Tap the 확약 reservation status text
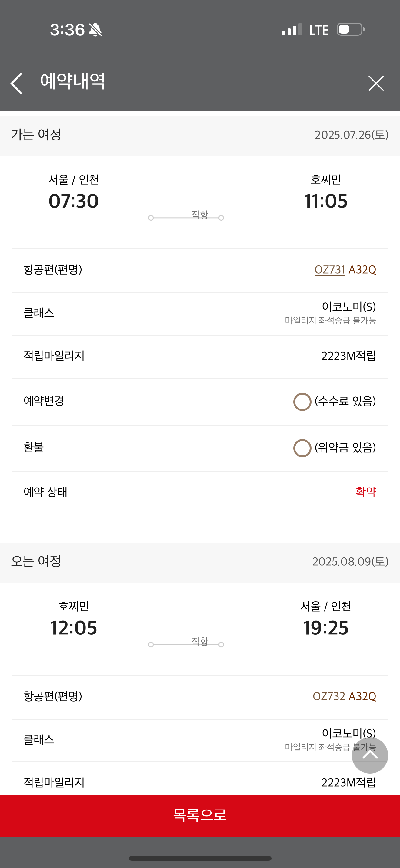 tap(365, 492)
